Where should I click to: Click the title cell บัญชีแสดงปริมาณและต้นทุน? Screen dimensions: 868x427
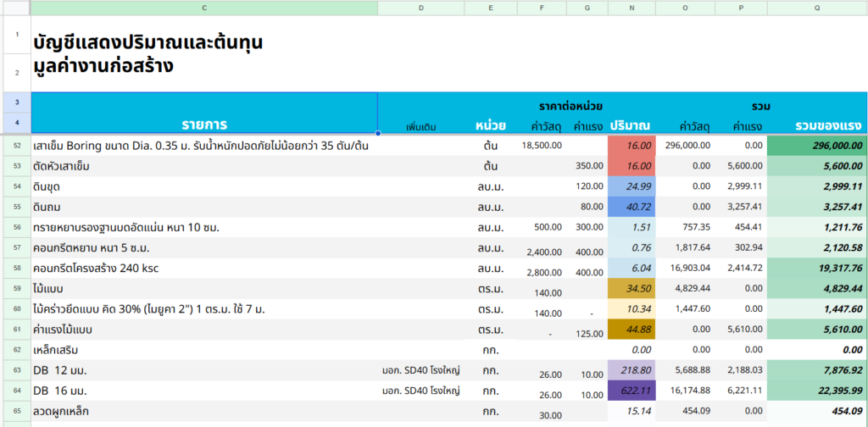click(x=148, y=42)
